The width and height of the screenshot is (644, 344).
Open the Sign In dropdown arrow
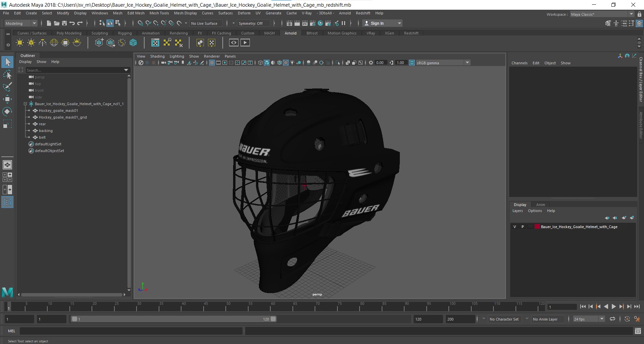tap(399, 23)
